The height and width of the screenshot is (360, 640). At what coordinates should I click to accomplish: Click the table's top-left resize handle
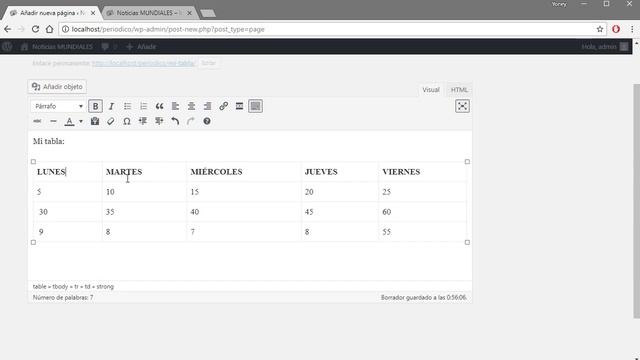point(33,162)
